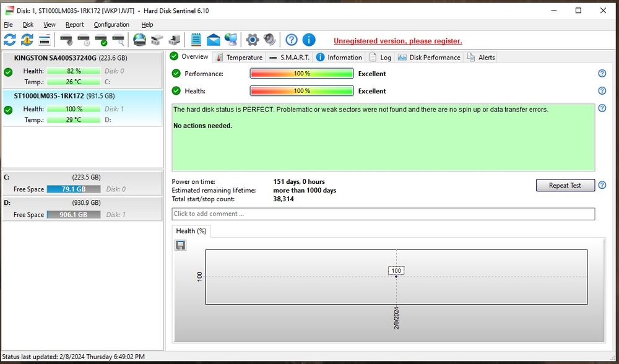619x364 pixels.
Task: Open the Configuration menu
Action: click(111, 25)
